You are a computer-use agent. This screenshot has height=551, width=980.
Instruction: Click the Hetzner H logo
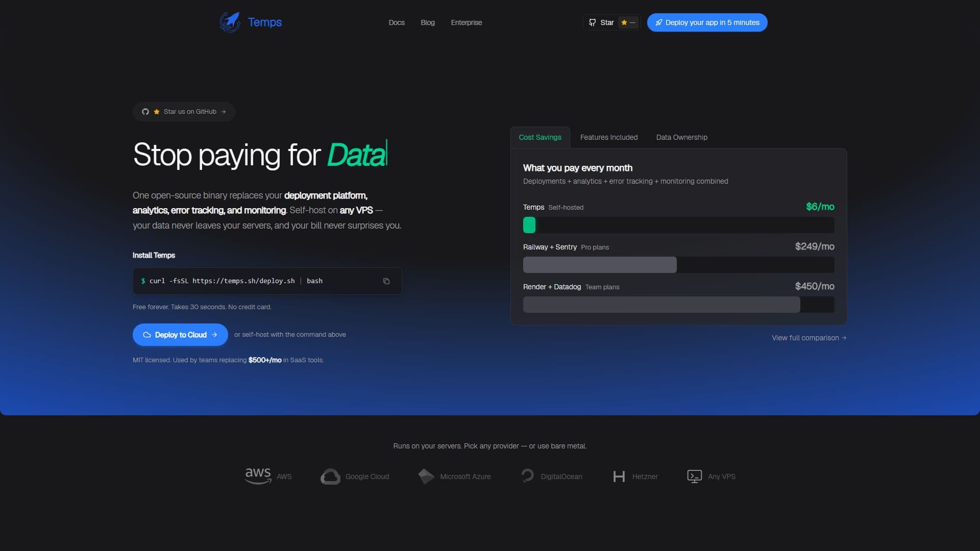(x=619, y=477)
